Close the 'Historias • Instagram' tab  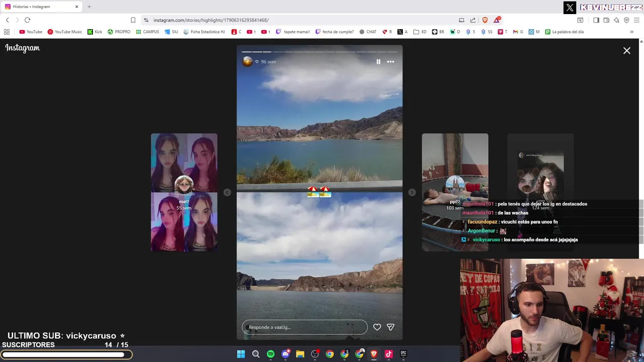[x=77, y=7]
